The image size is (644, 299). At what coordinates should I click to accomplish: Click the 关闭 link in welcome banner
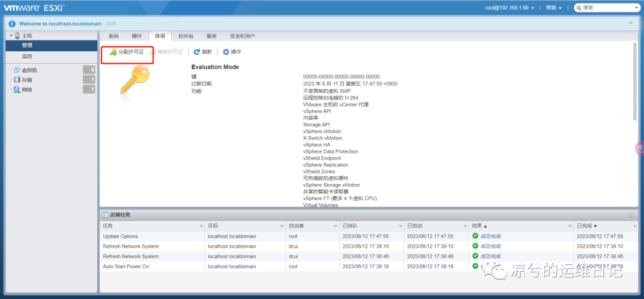[111, 24]
